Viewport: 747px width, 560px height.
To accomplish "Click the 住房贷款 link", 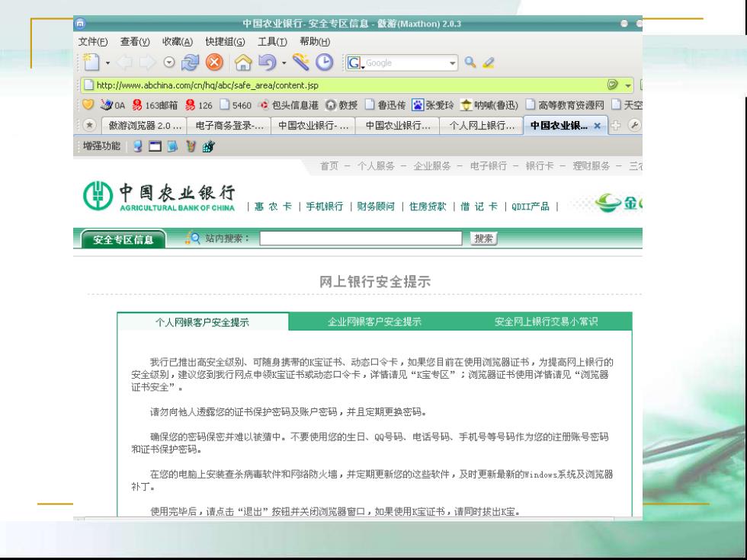I will 428,206.
